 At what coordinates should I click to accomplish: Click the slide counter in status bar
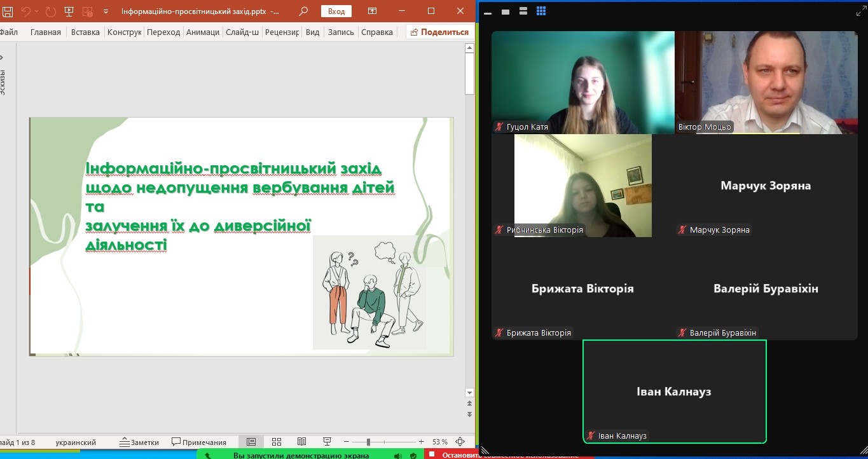coord(18,442)
